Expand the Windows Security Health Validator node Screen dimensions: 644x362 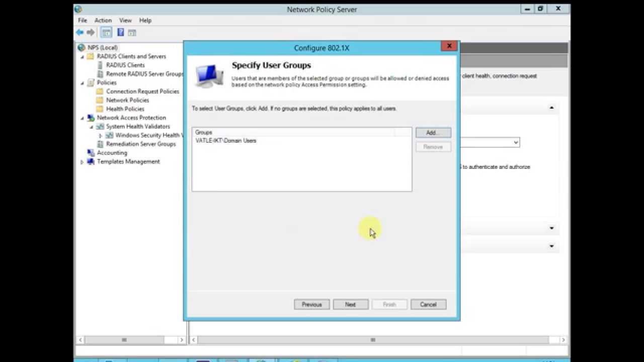coord(101,135)
